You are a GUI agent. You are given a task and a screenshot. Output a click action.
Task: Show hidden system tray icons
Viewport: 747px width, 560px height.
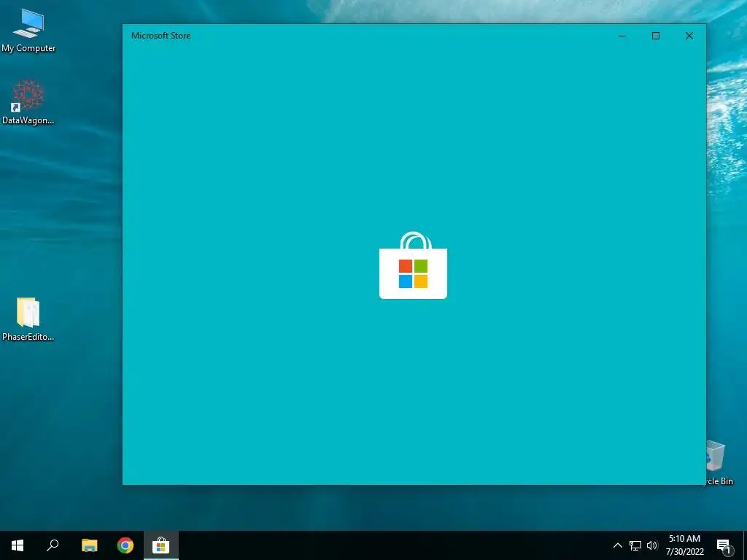617,545
